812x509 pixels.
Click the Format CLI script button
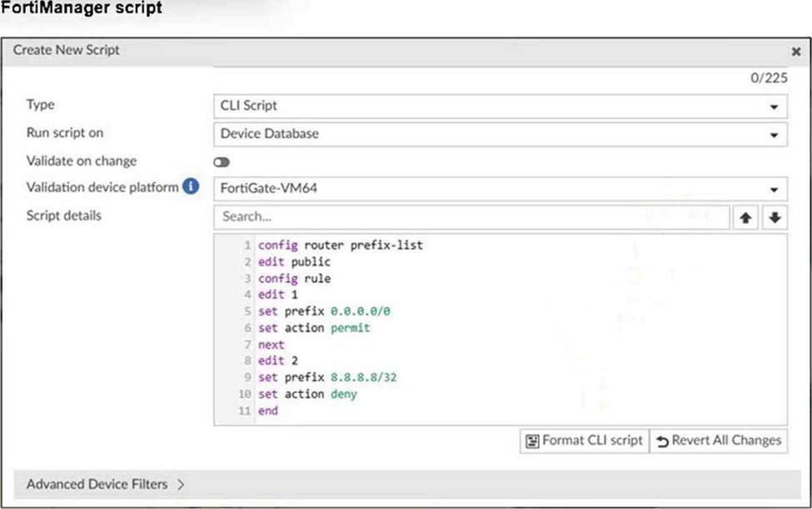pos(583,440)
